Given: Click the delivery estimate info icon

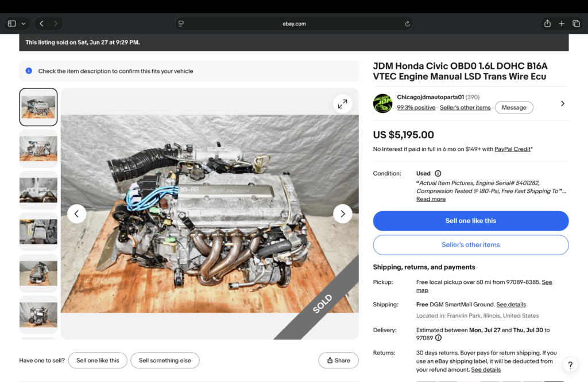Looking at the screenshot, I should coord(438,338).
